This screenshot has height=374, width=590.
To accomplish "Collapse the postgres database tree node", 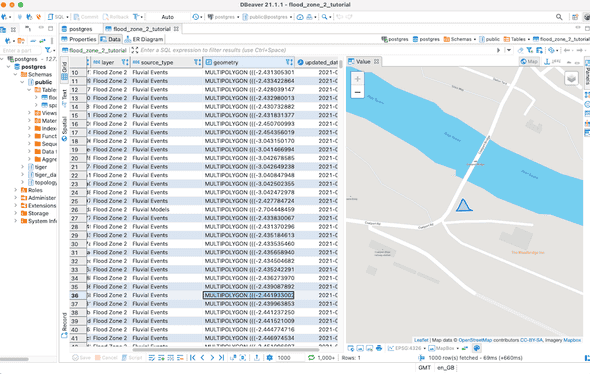I will (x=9, y=67).
